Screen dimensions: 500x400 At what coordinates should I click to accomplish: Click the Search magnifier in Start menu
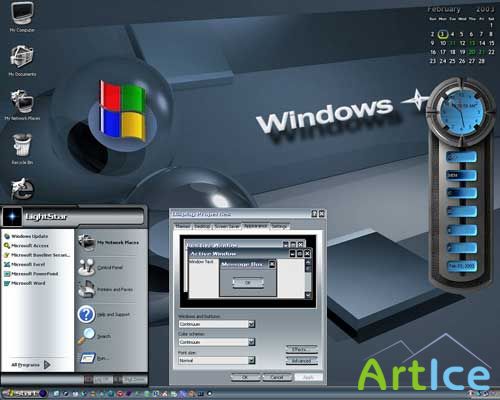click(86, 336)
